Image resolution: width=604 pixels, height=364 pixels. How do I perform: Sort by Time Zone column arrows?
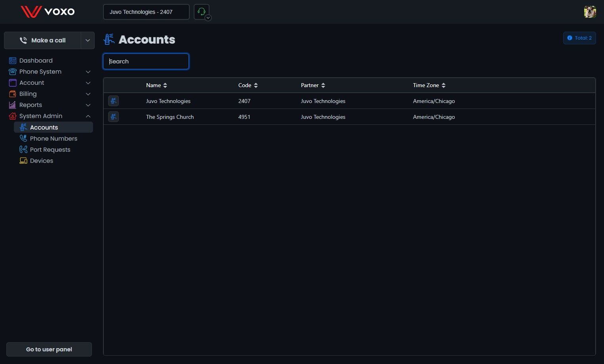(444, 85)
